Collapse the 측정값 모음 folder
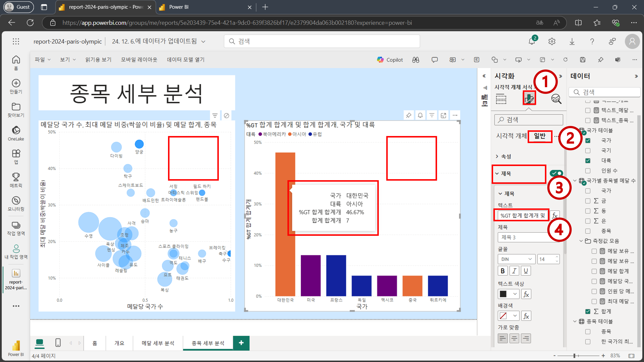Image resolution: width=644 pixels, height=362 pixels. coord(581,241)
